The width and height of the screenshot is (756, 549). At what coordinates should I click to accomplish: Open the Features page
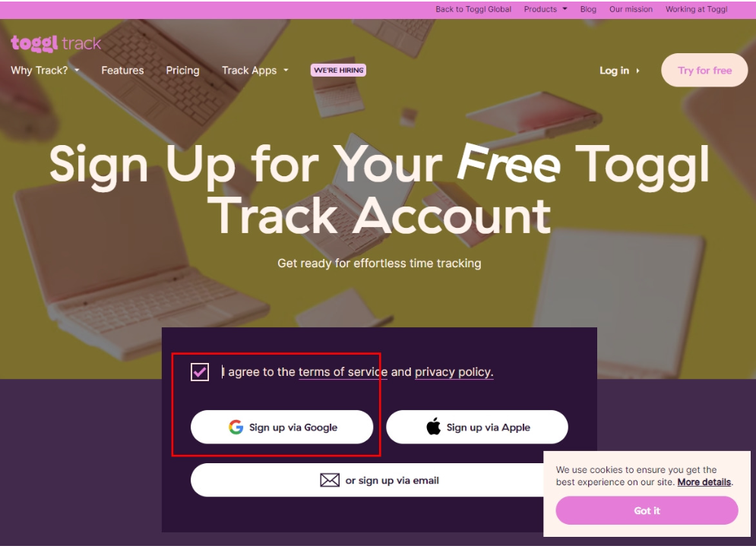122,71
